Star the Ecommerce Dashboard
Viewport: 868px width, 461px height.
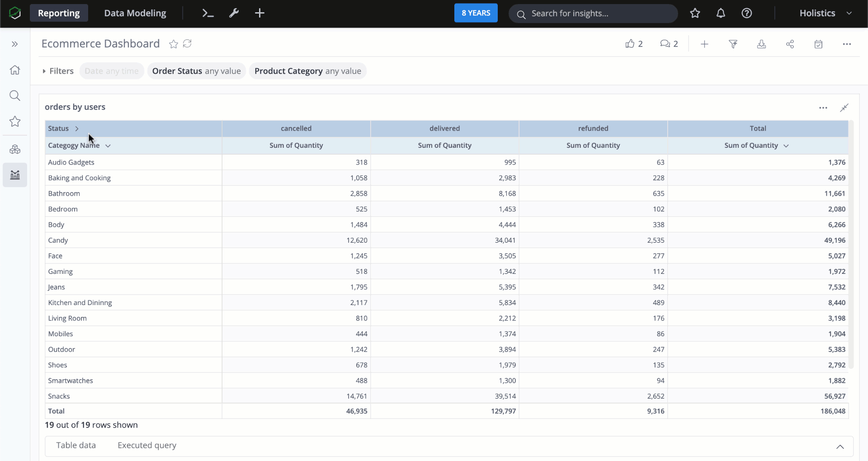tap(173, 44)
